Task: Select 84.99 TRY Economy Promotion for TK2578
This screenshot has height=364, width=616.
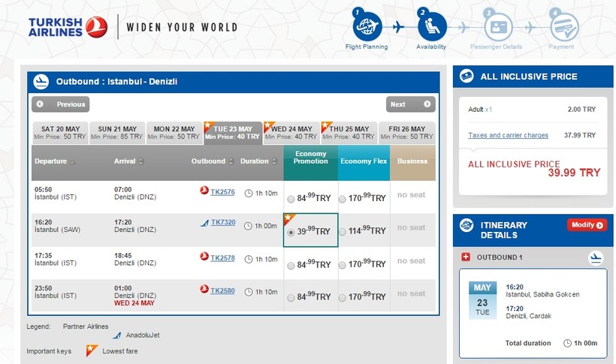Action: (291, 266)
